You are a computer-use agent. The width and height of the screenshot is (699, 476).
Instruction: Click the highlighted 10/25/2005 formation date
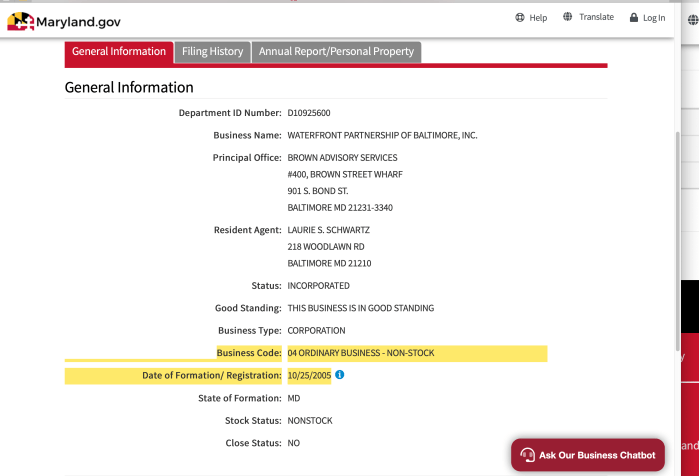tap(308, 376)
